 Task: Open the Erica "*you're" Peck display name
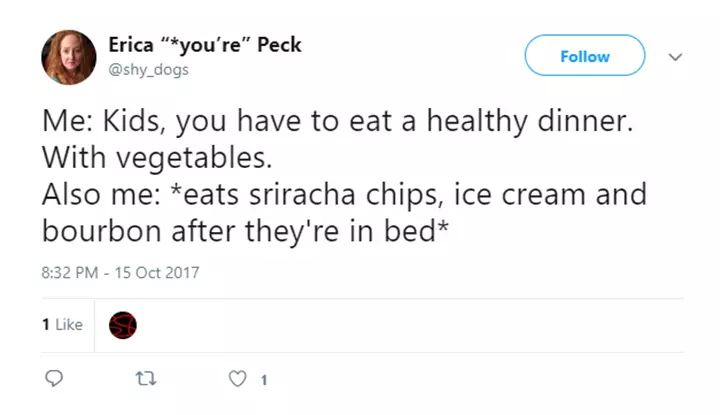[205, 45]
